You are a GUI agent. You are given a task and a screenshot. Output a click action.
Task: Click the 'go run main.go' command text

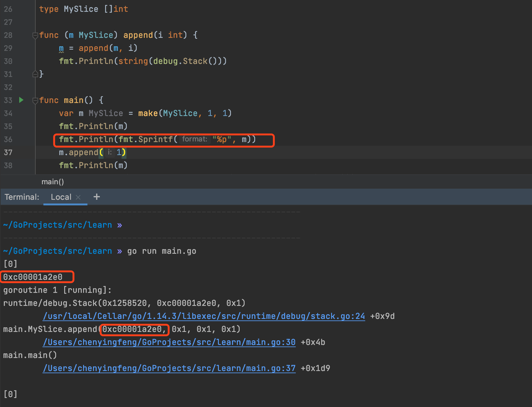162,251
